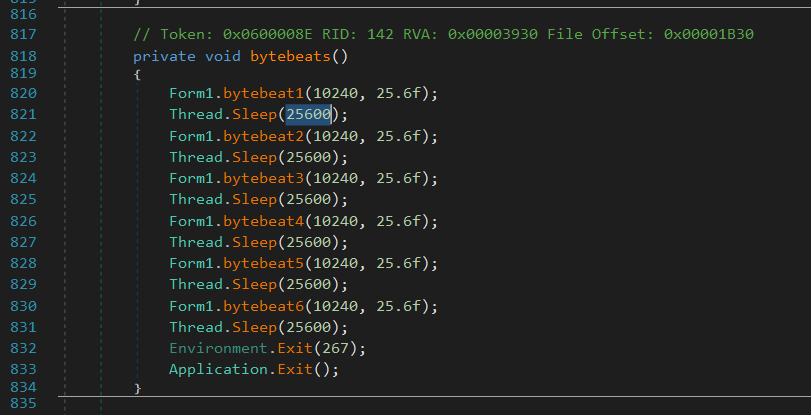Screen dimensions: 811x415
Task: Select Exit in Environment.Exit(267)
Action: click(x=295, y=348)
